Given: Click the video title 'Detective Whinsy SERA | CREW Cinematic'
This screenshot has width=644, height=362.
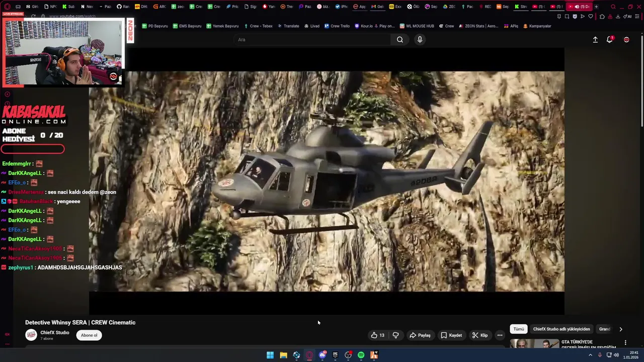Looking at the screenshot, I should pyautogui.click(x=80, y=323).
